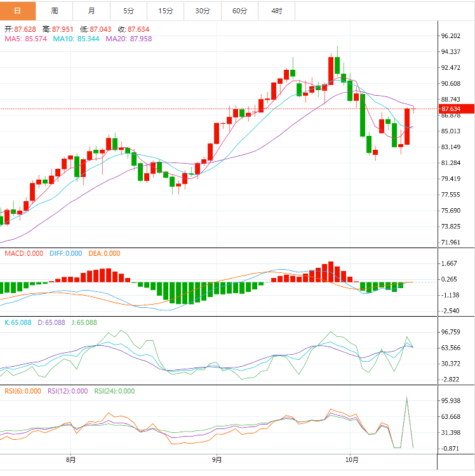Click the 10月 date marker on the time axis
Viewport: 475px width, 476px height.
click(x=352, y=459)
